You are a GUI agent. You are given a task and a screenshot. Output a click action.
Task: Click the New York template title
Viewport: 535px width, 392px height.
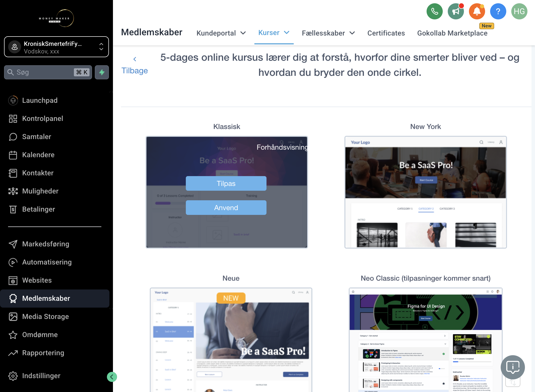(x=426, y=127)
